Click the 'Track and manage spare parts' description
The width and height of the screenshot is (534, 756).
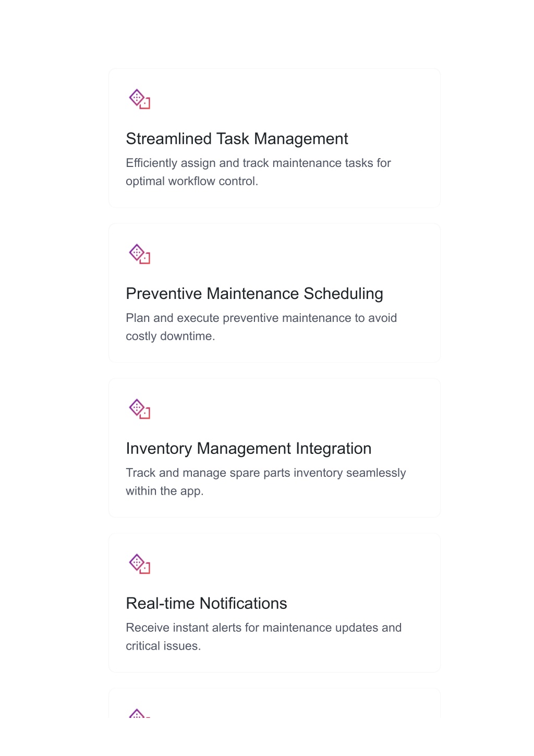point(266,482)
